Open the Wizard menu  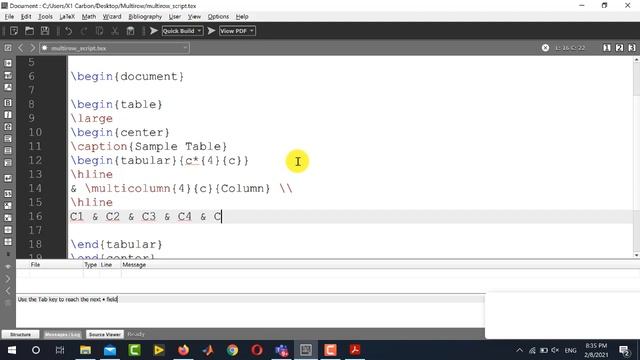112,17
